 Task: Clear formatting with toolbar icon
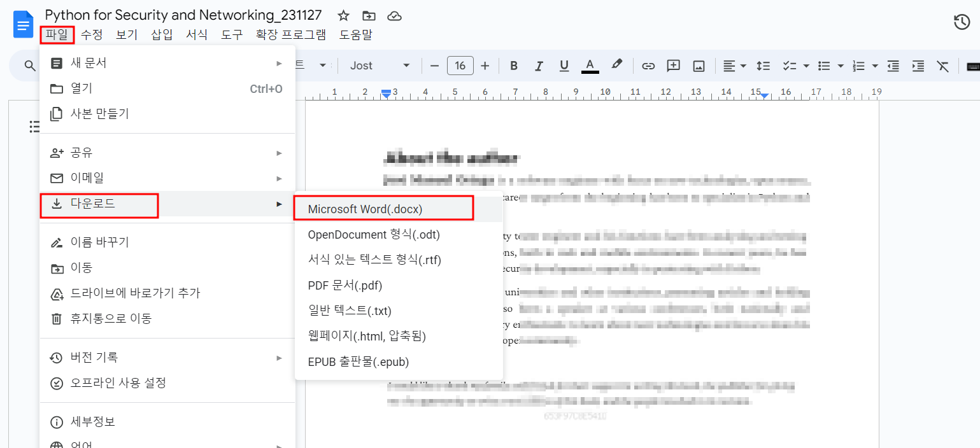(x=943, y=66)
